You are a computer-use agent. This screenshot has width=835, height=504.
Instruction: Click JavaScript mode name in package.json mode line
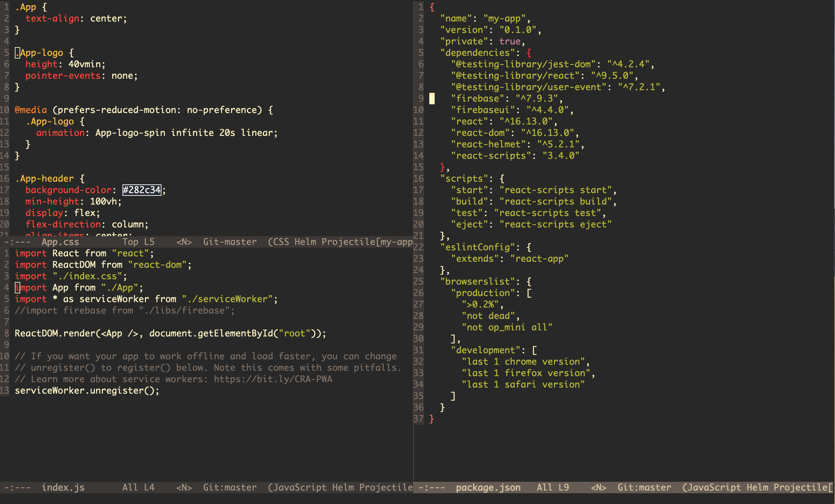(714, 488)
